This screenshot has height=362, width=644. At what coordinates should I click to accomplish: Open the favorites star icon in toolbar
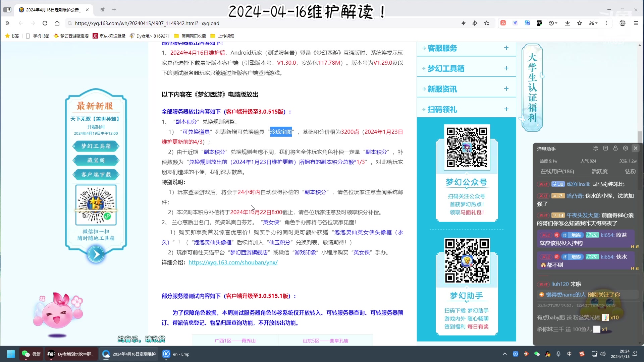(580, 23)
